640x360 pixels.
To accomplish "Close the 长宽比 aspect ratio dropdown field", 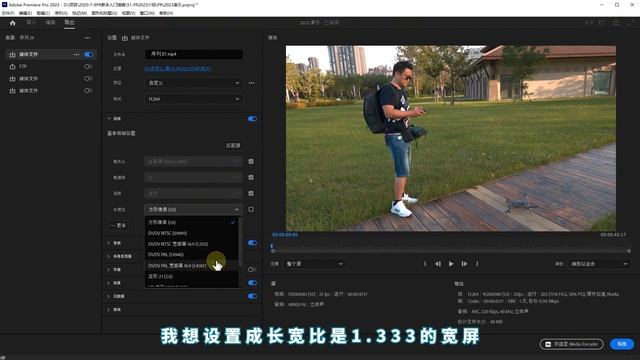I will coord(193,209).
